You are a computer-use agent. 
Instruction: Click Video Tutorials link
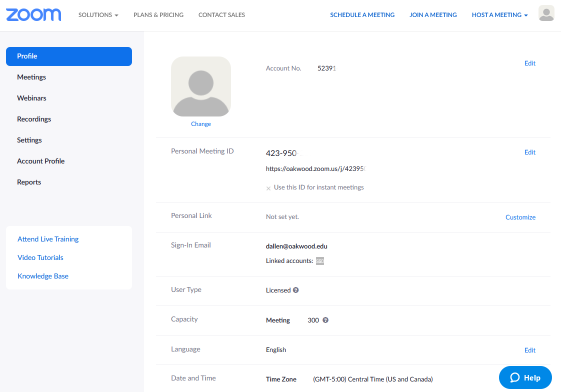[x=40, y=257]
